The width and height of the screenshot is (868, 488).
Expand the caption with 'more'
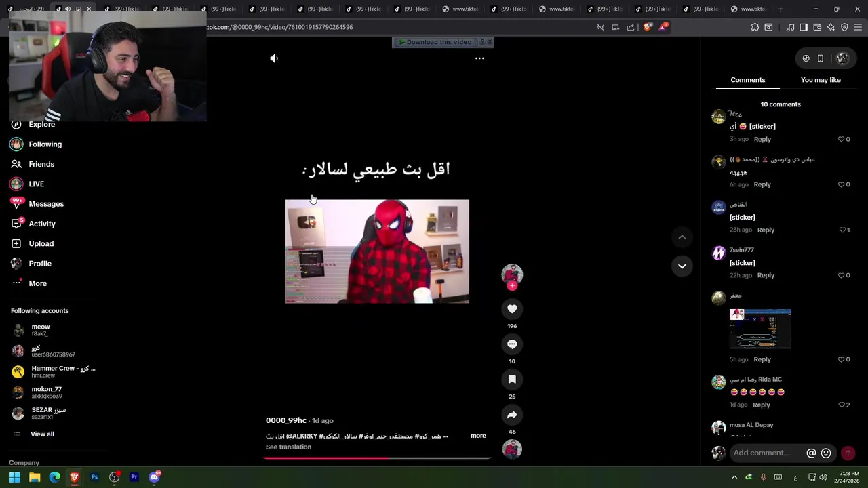click(x=478, y=436)
